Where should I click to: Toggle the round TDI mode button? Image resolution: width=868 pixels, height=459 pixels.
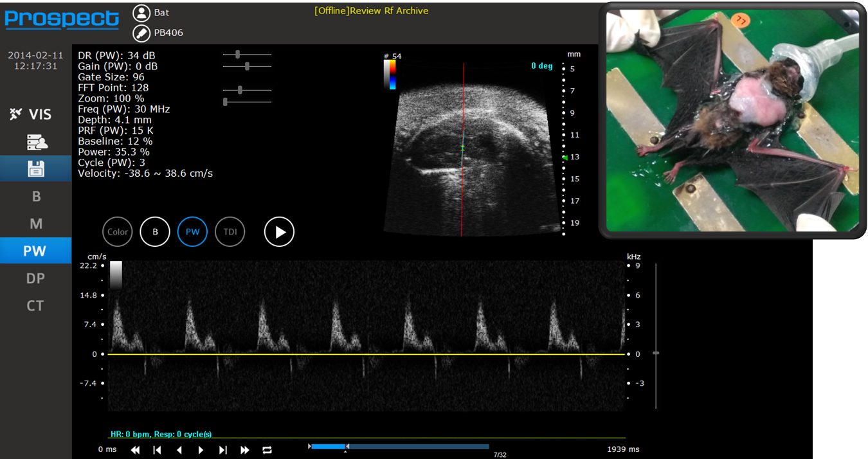pos(230,232)
